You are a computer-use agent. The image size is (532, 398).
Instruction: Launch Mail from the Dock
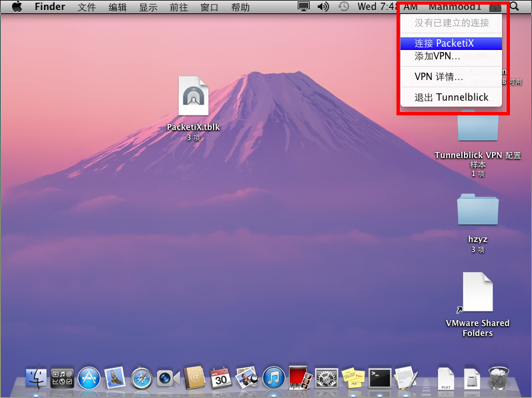click(x=115, y=378)
